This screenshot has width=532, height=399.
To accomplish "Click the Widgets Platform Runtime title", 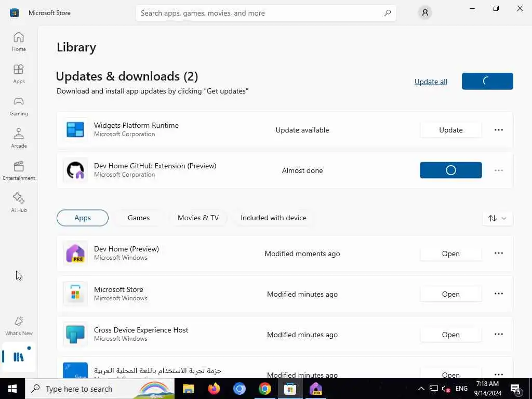I will point(136,125).
